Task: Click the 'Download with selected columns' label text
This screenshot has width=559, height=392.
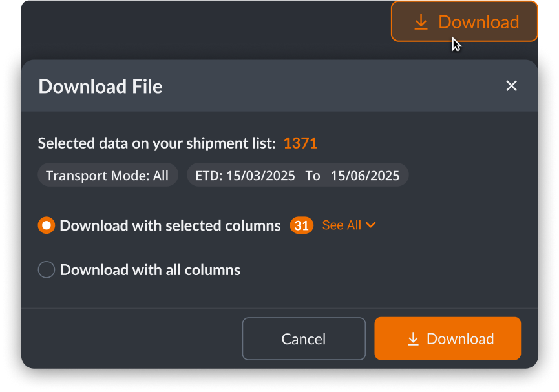Action: [170, 225]
